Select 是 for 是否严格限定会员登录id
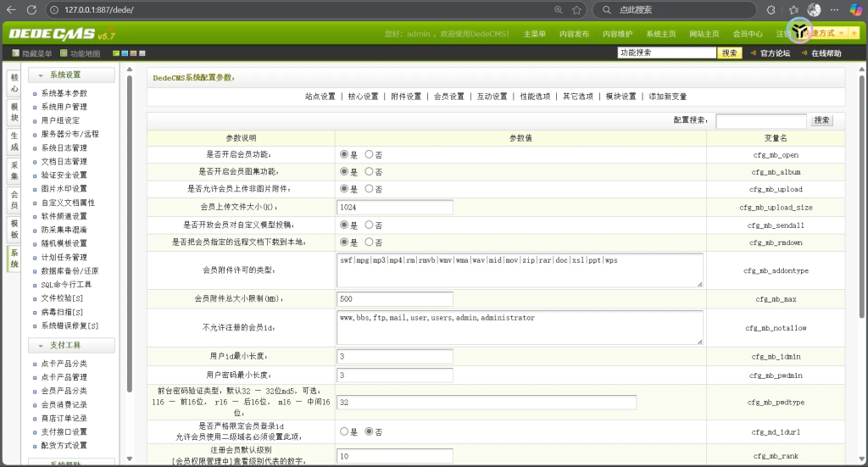 [x=344, y=431]
